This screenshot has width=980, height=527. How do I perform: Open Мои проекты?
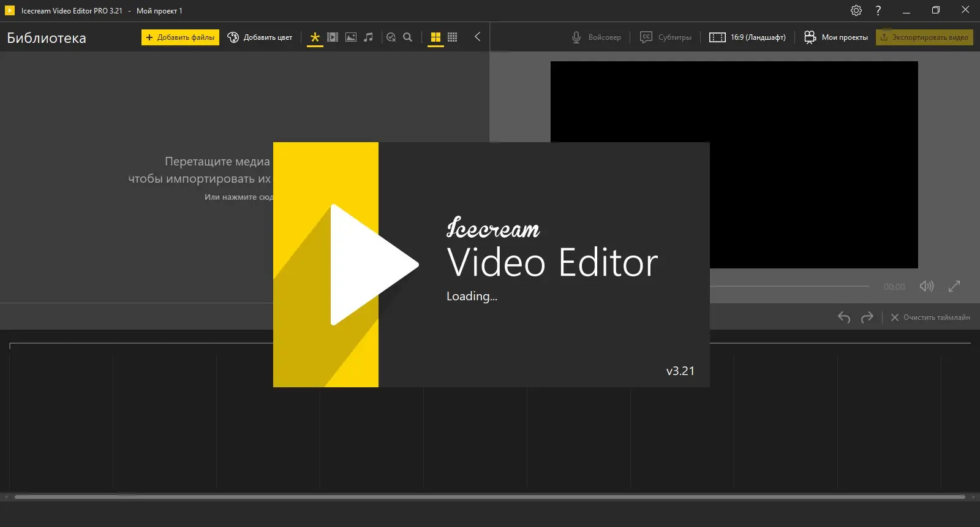[836, 37]
